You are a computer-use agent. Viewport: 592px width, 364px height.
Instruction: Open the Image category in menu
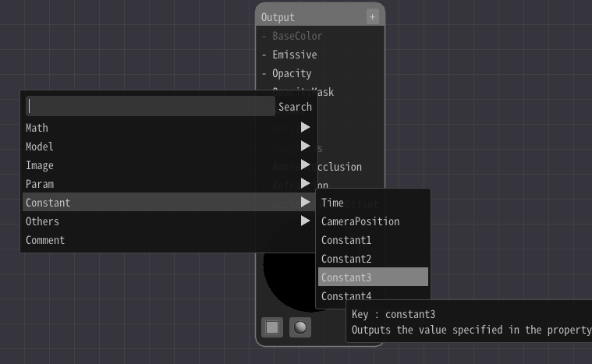40,165
